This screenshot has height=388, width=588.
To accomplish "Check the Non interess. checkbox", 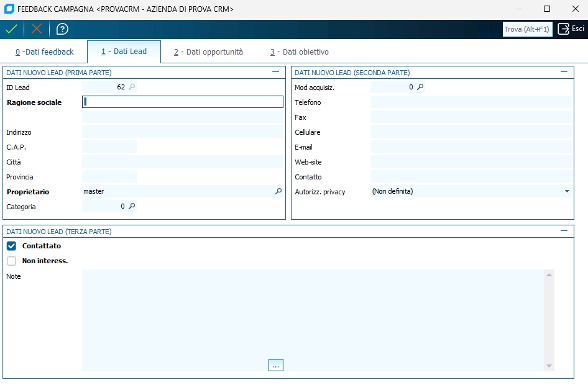I will 12,261.
